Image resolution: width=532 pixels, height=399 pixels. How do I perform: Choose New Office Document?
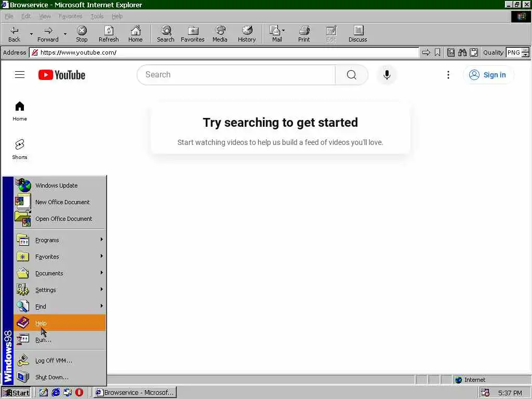60,202
